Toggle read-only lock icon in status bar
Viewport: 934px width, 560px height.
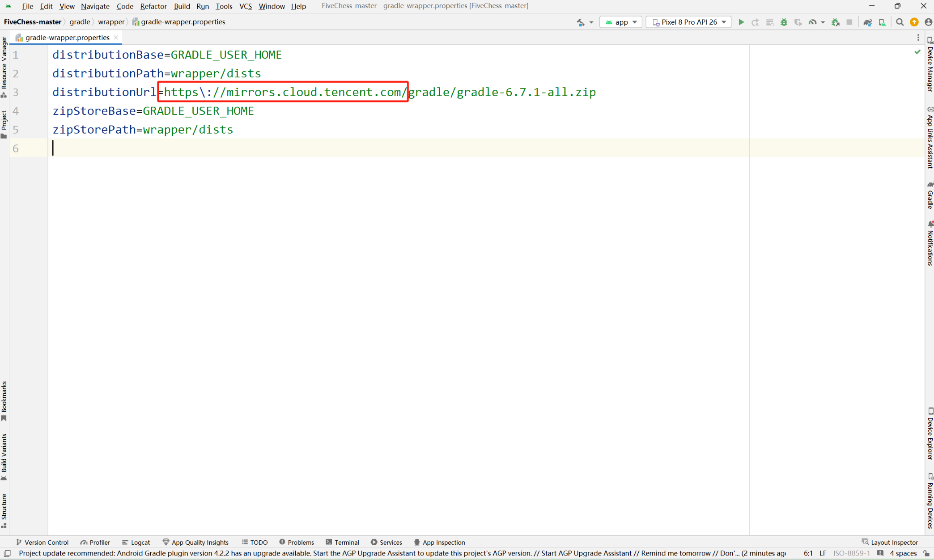(926, 553)
